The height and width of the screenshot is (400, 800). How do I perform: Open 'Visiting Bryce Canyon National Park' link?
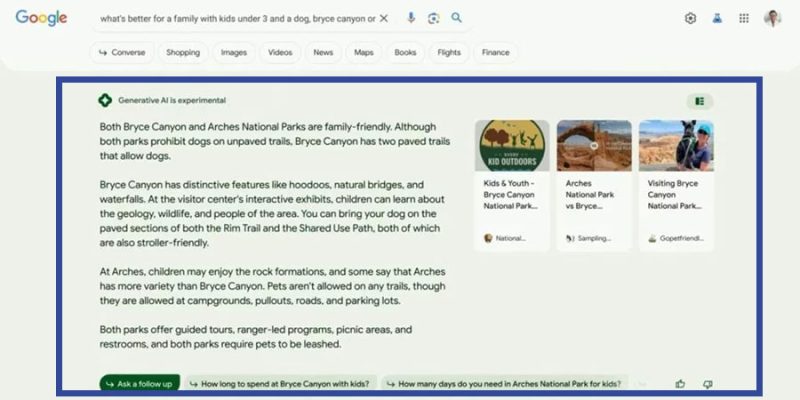pyautogui.click(x=674, y=194)
